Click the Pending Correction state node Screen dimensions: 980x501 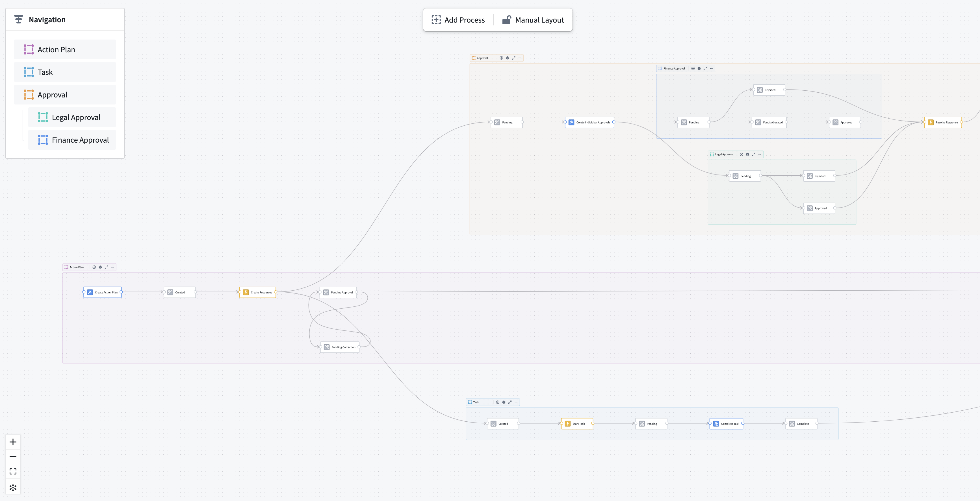tap(340, 347)
